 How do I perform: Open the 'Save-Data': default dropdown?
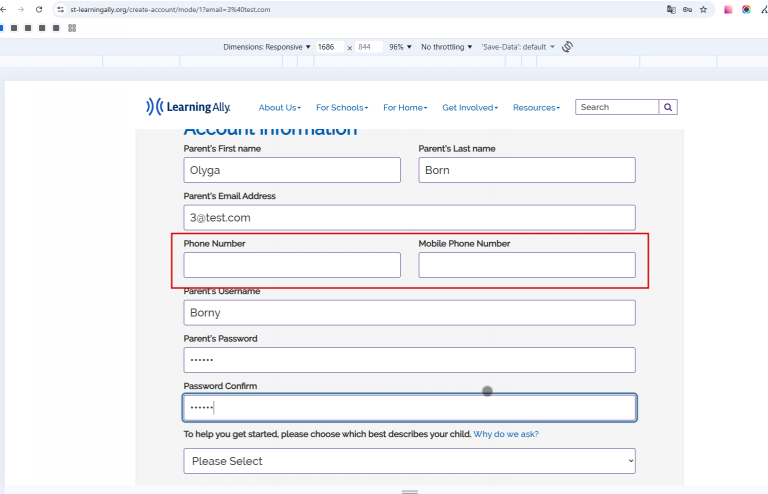click(518, 47)
